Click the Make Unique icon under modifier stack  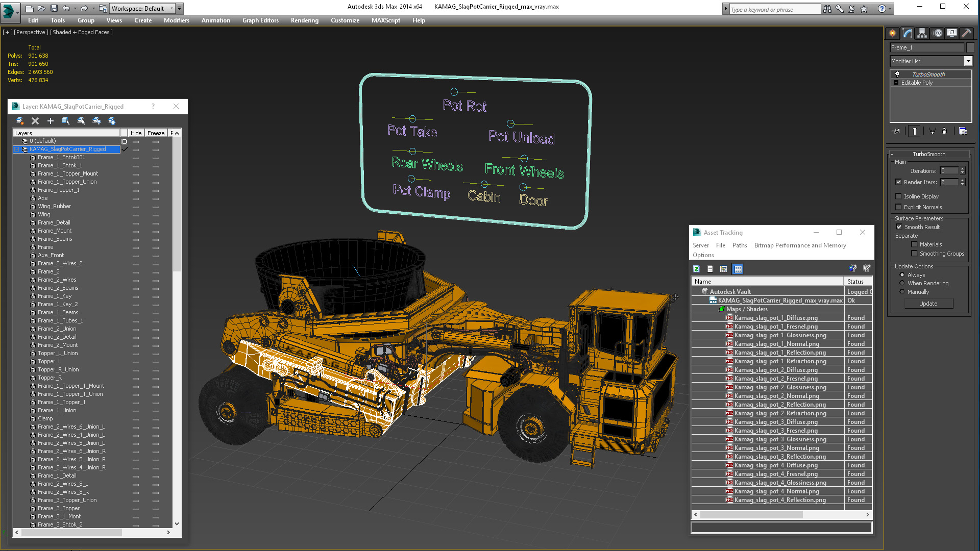tap(932, 131)
